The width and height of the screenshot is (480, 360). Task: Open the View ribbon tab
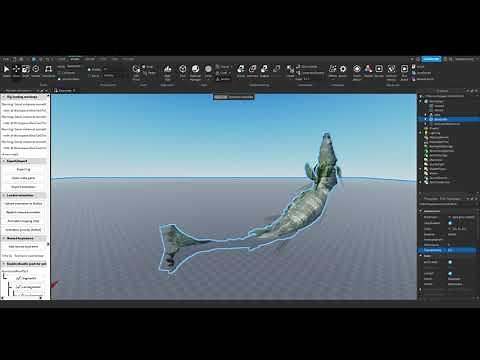pyautogui.click(x=115, y=59)
